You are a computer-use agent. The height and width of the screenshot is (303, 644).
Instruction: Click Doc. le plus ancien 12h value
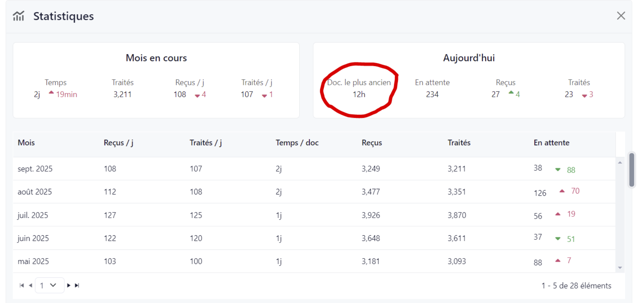[x=359, y=95]
